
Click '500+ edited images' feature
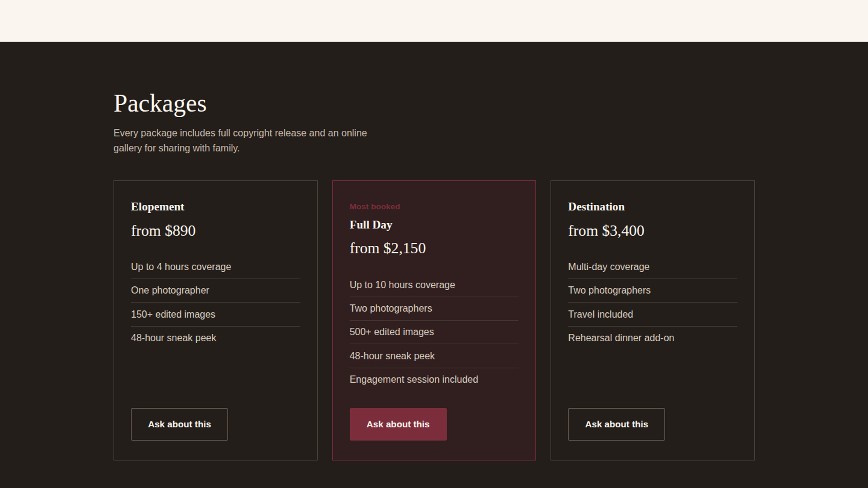[x=434, y=332]
